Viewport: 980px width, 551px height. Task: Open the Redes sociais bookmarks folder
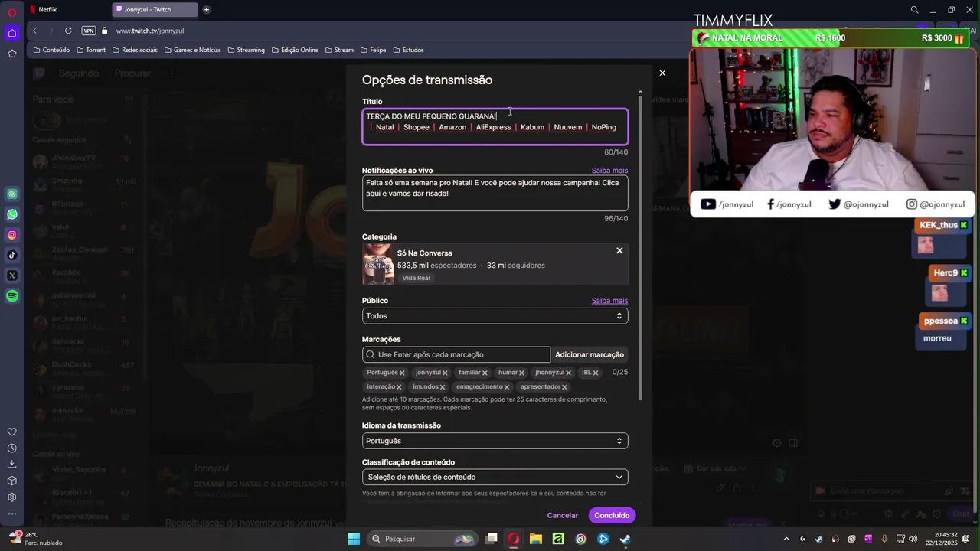pos(135,50)
